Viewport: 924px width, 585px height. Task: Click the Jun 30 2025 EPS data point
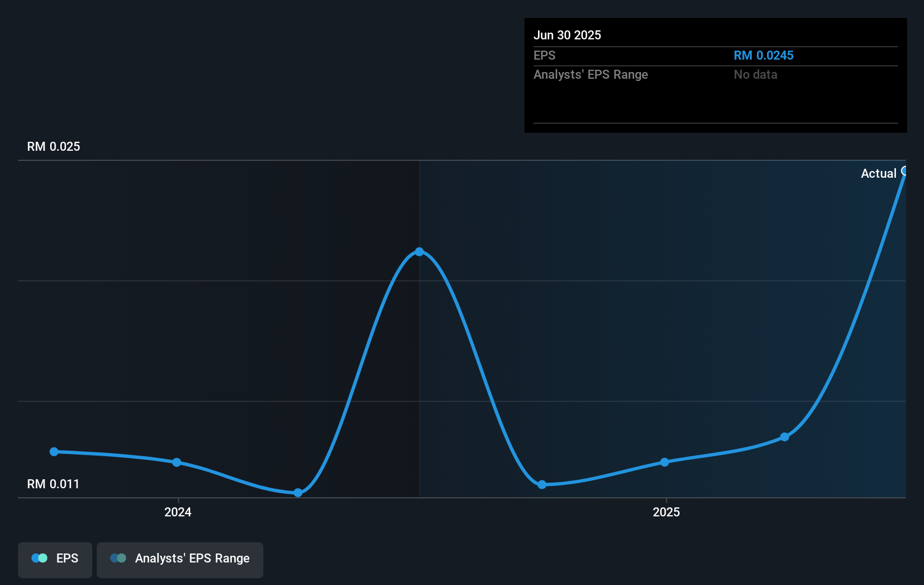pyautogui.click(x=904, y=171)
